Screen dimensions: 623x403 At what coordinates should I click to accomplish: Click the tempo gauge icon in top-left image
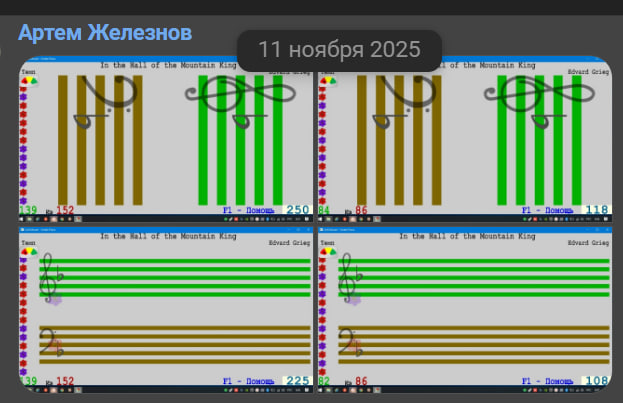point(32,81)
